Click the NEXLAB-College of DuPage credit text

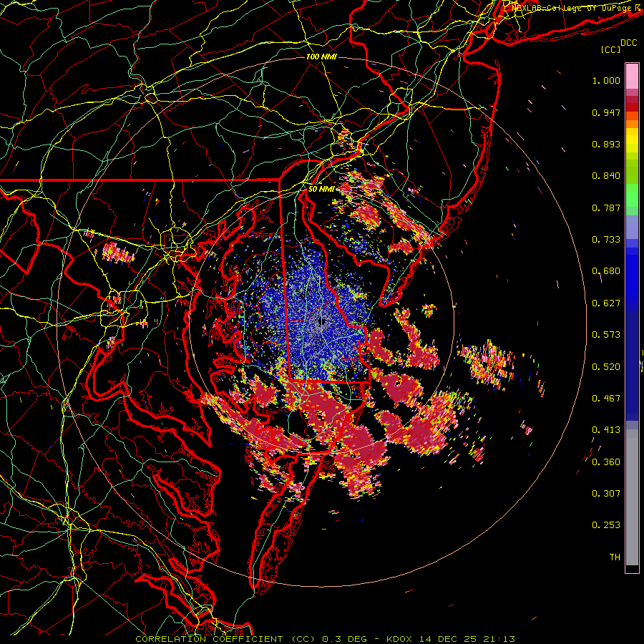[x=572, y=8]
